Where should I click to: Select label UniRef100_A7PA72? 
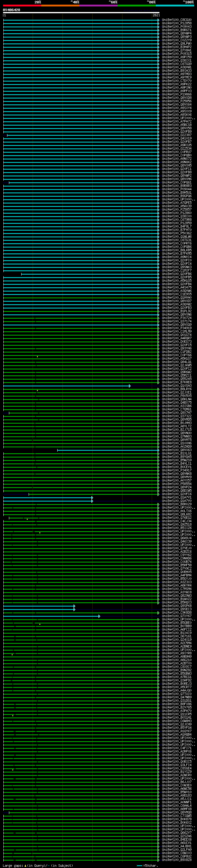tap(177, 122)
